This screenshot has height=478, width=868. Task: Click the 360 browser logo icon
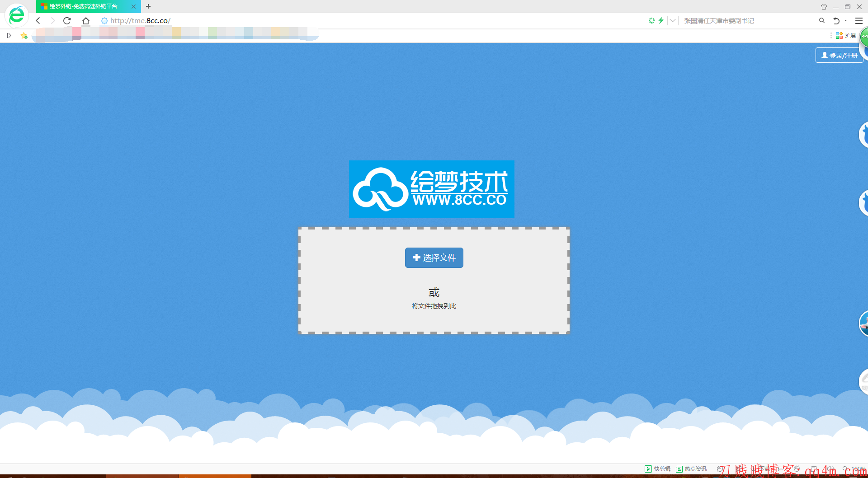pyautogui.click(x=17, y=15)
